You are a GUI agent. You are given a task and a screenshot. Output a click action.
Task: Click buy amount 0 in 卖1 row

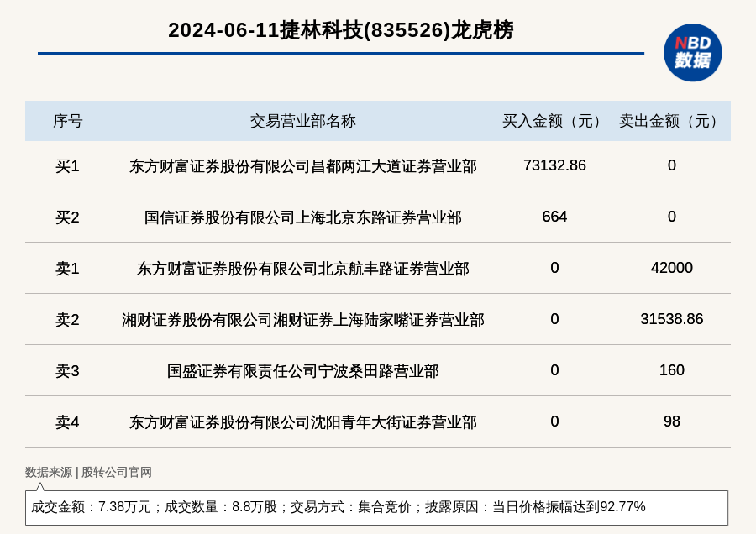[554, 268]
